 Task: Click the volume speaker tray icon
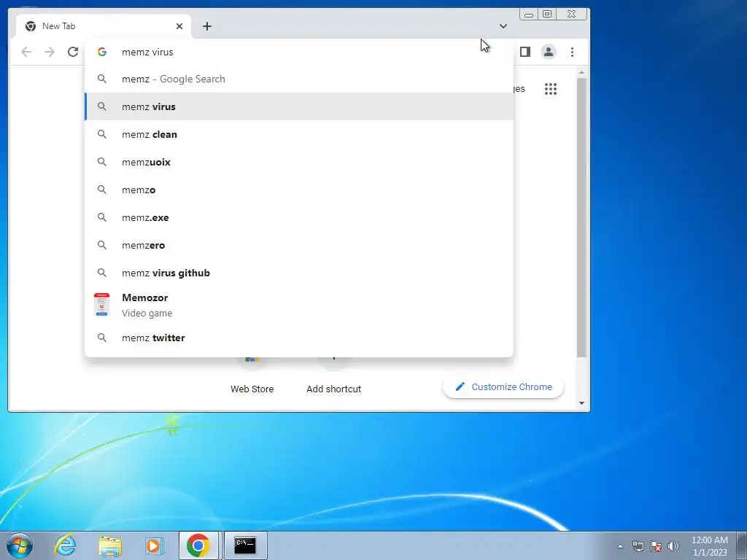click(673, 546)
